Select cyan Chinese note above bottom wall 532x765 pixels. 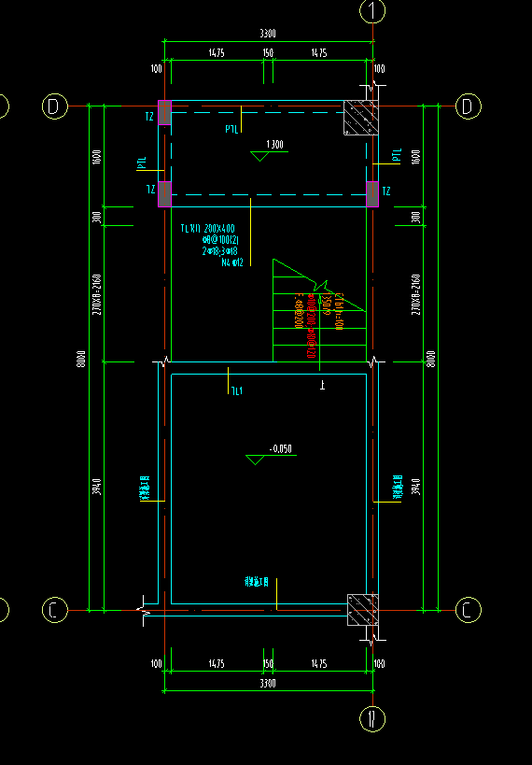tap(257, 582)
